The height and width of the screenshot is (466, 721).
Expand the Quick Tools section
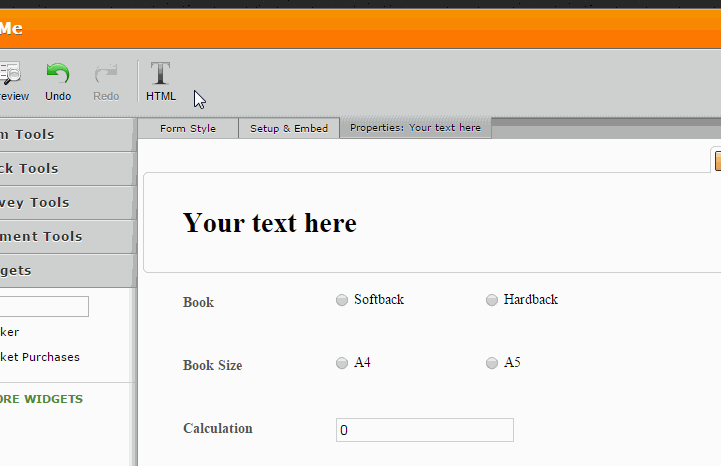(68, 168)
